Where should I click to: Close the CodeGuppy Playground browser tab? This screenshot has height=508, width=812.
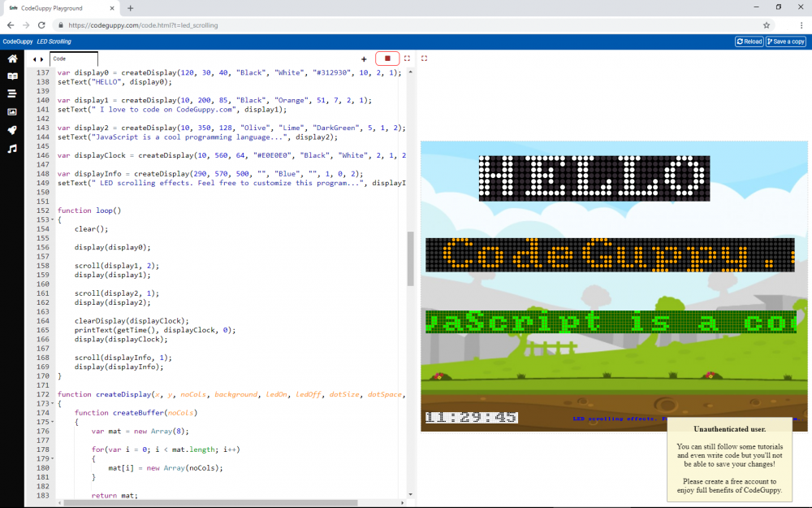tap(112, 8)
